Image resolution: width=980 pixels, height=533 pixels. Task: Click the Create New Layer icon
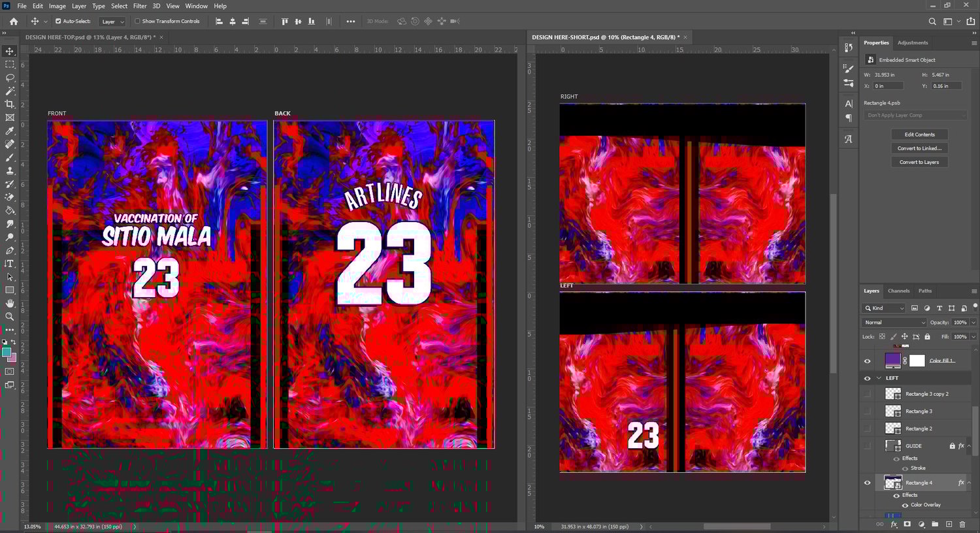(x=949, y=525)
